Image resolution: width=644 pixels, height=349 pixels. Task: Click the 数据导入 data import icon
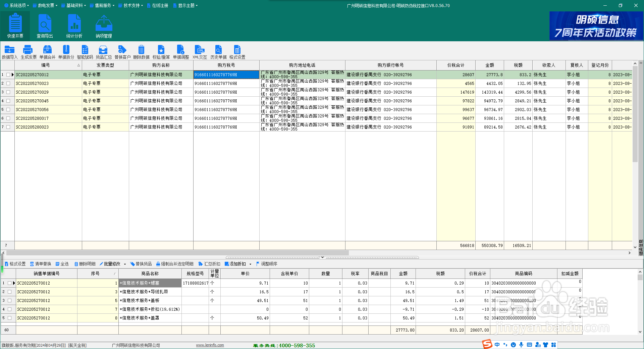(x=9, y=52)
